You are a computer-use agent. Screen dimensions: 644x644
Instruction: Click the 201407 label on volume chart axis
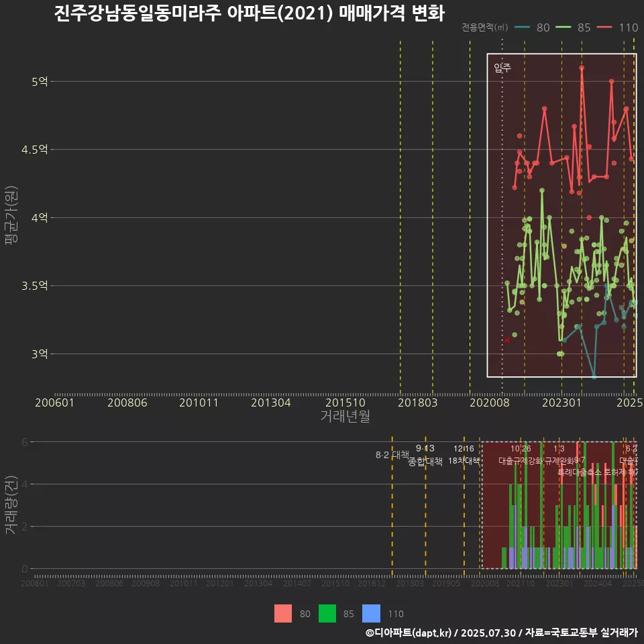[x=297, y=583]
